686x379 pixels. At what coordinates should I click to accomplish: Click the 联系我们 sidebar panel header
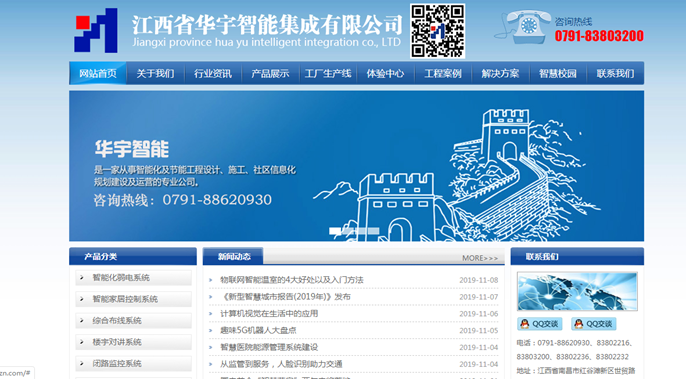(577, 256)
